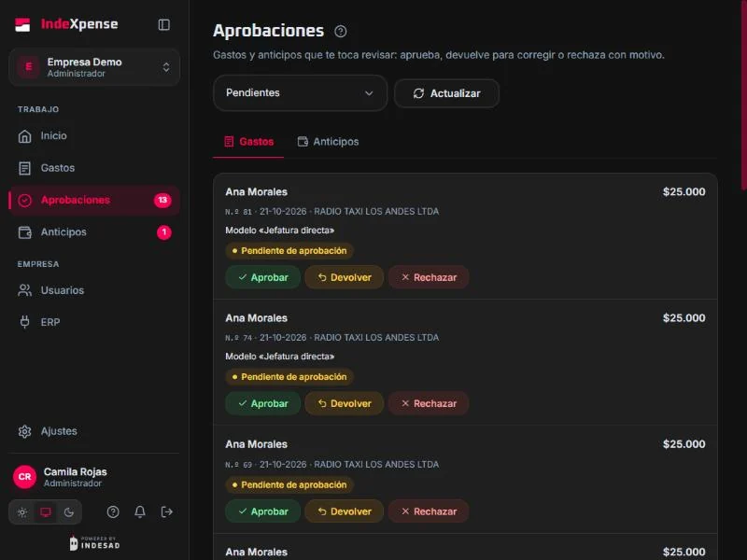Reject expense N.º 81
Screen dimensions: 747x560
tap(429, 277)
